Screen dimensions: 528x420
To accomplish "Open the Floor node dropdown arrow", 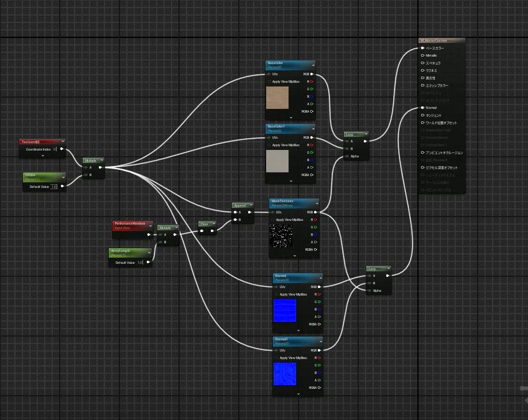I will [213, 223].
